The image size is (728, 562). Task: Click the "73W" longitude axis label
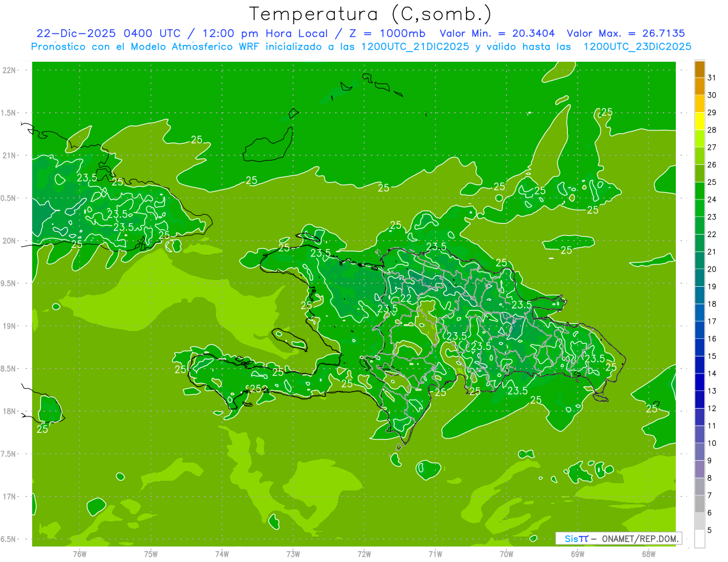[x=293, y=554]
